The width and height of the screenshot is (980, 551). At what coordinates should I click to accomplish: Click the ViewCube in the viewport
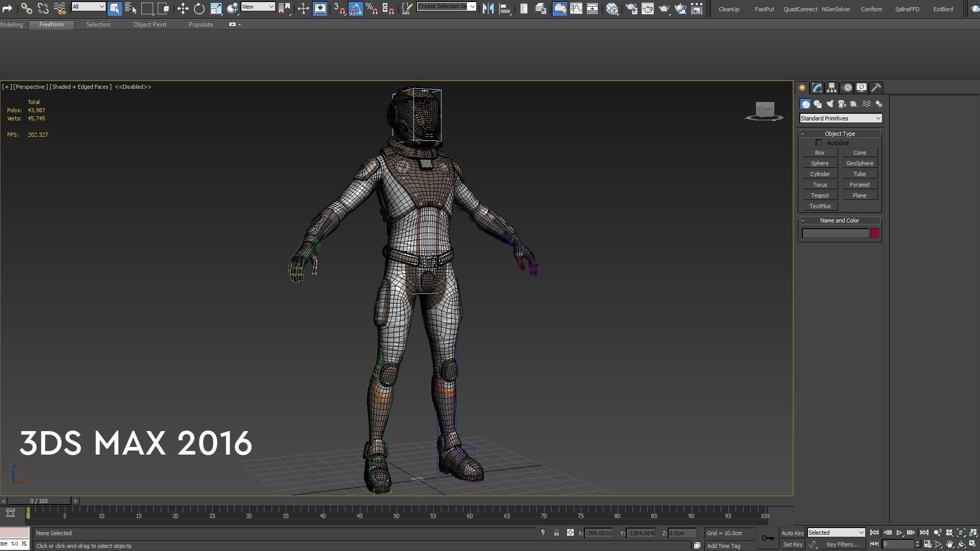[x=764, y=111]
